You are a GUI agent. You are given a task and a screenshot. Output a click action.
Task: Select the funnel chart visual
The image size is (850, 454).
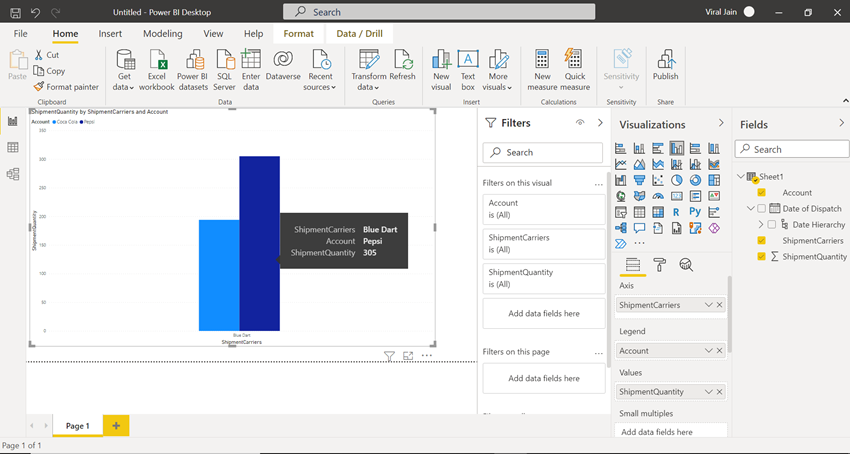[x=640, y=180]
